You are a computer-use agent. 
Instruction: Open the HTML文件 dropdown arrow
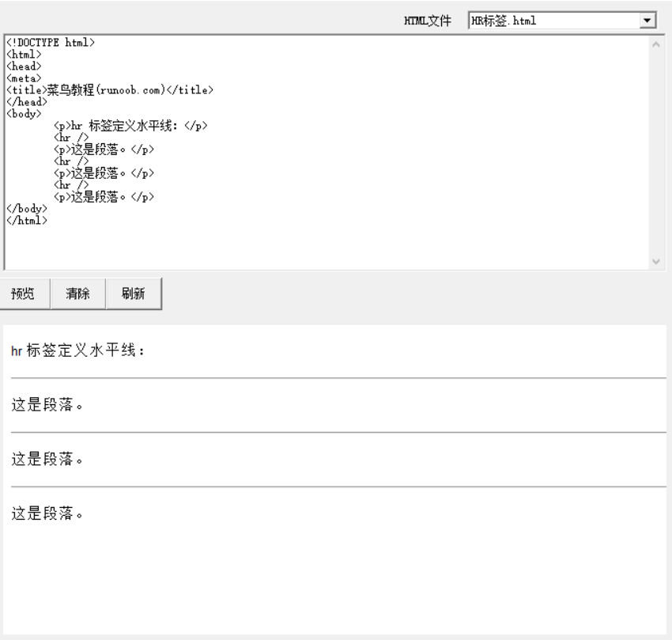pos(647,20)
